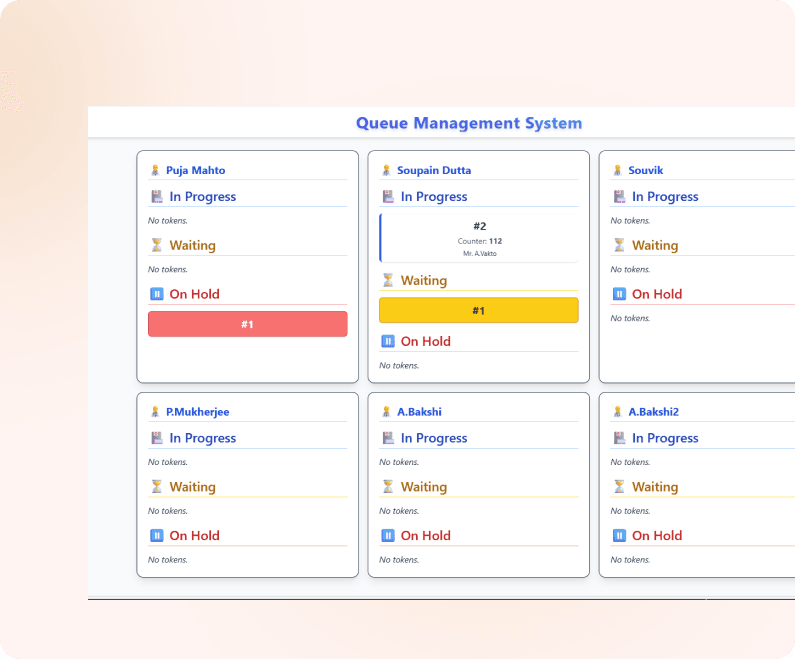The height and width of the screenshot is (659, 795).
Task: Click the hourglass Waiting icon in Soupain Dutta's card
Action: point(388,280)
